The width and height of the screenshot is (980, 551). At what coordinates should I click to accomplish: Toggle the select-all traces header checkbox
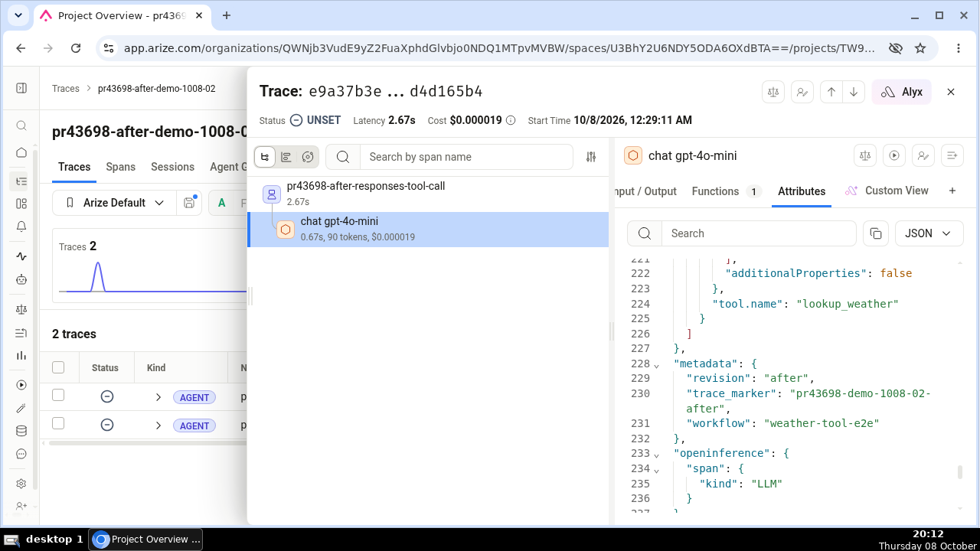pos(58,367)
